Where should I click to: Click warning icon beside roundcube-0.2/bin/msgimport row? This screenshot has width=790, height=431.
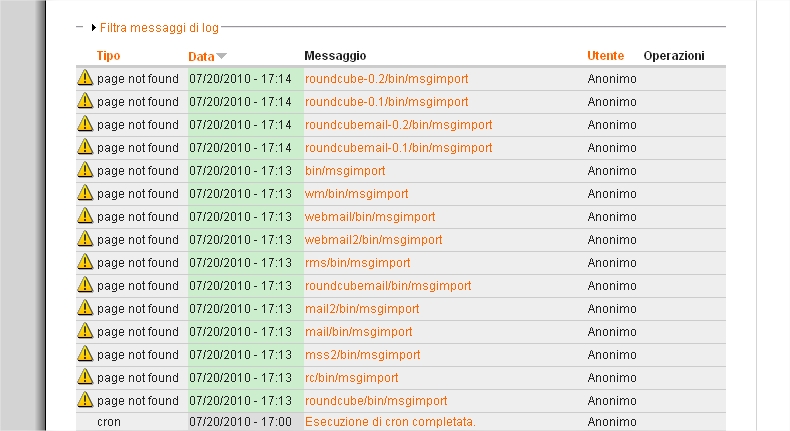tap(85, 78)
